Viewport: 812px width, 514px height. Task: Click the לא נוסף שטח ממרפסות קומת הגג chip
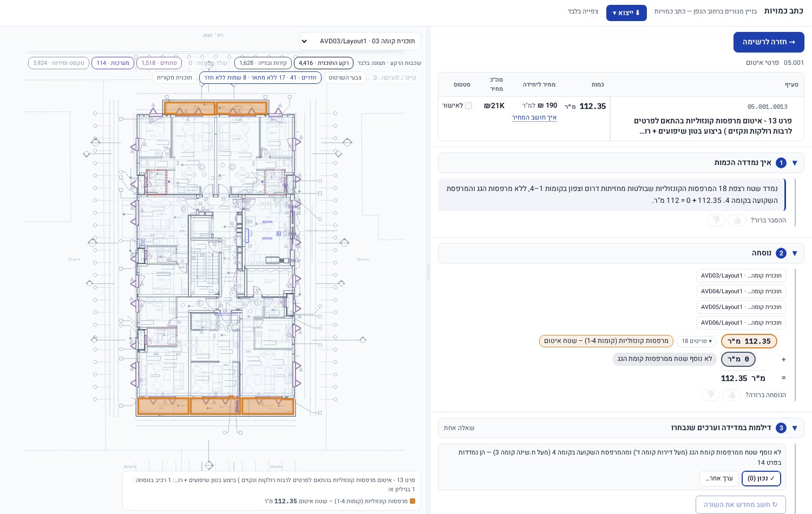click(x=665, y=359)
